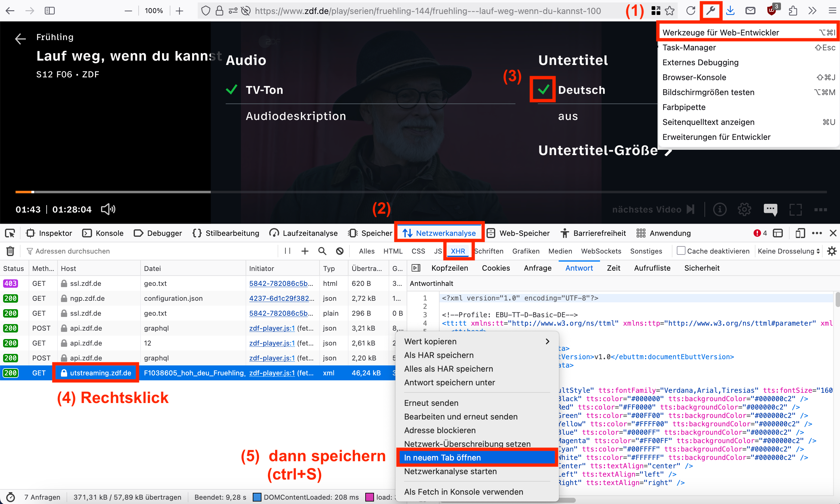Open the application hamburger menu
The width and height of the screenshot is (840, 504).
pyautogui.click(x=832, y=11)
